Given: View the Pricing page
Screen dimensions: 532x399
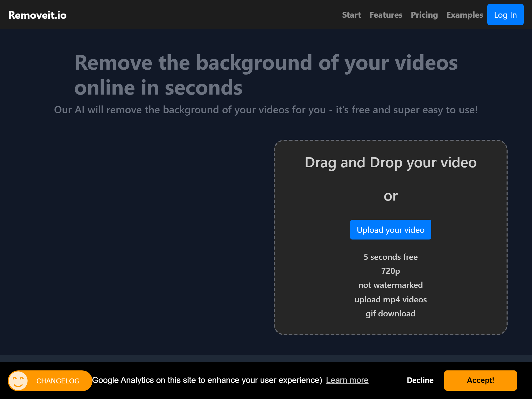Looking at the screenshot, I should coord(424,15).
